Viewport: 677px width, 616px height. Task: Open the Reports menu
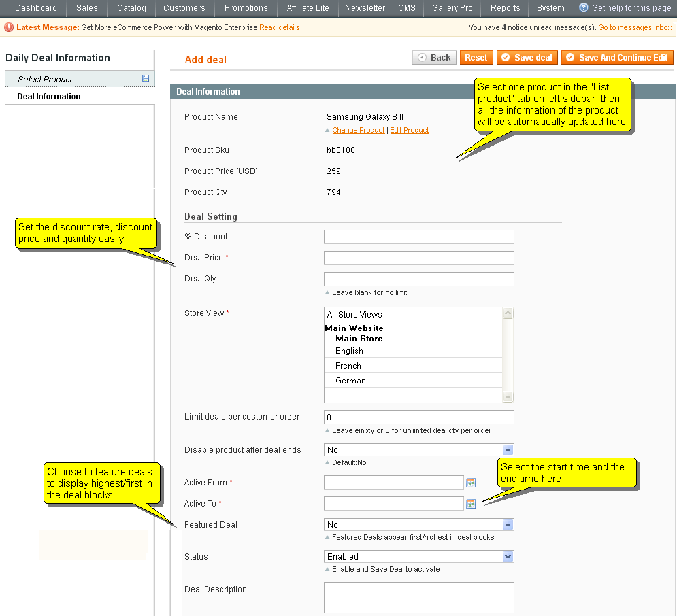pos(505,9)
